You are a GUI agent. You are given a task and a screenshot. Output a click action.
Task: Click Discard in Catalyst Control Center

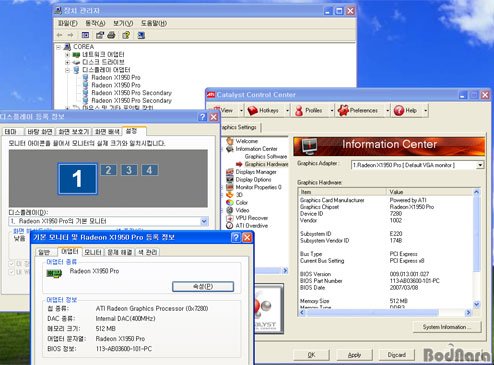[397, 355]
